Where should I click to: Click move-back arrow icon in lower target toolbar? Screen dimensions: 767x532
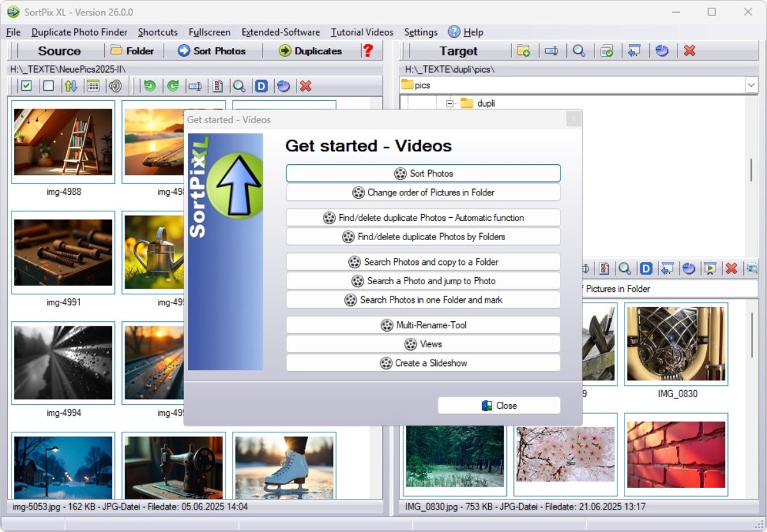click(667, 269)
